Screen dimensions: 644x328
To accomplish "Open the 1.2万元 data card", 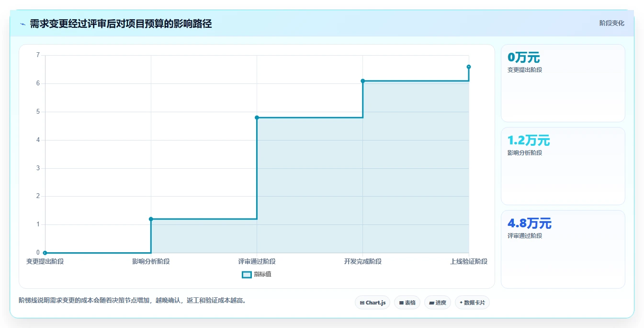I will (x=563, y=166).
